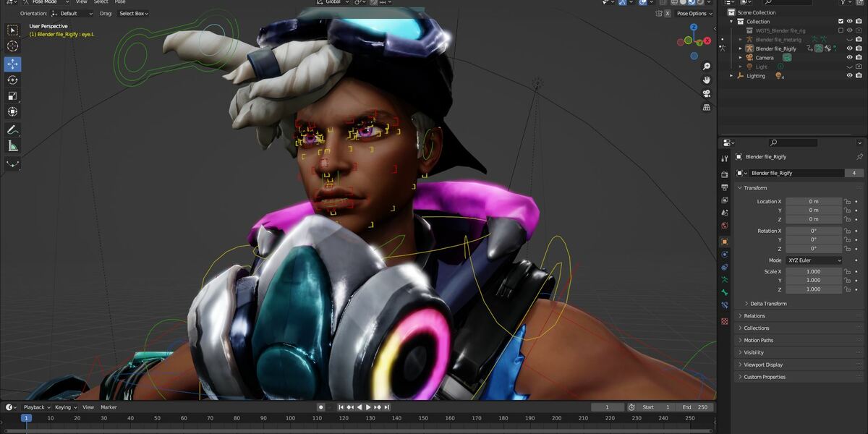Open the Scene properties tab
This screenshot has height=434, width=868.
coord(725,213)
